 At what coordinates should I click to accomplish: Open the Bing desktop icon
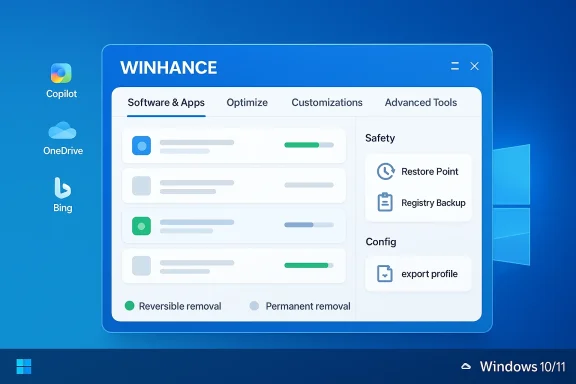point(62,195)
